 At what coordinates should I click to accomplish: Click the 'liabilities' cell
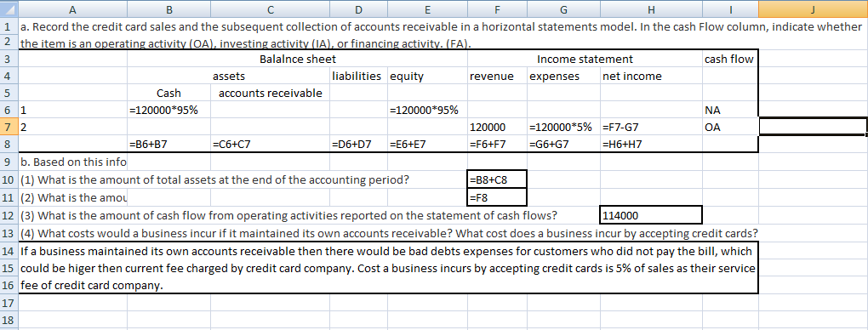[x=358, y=76]
